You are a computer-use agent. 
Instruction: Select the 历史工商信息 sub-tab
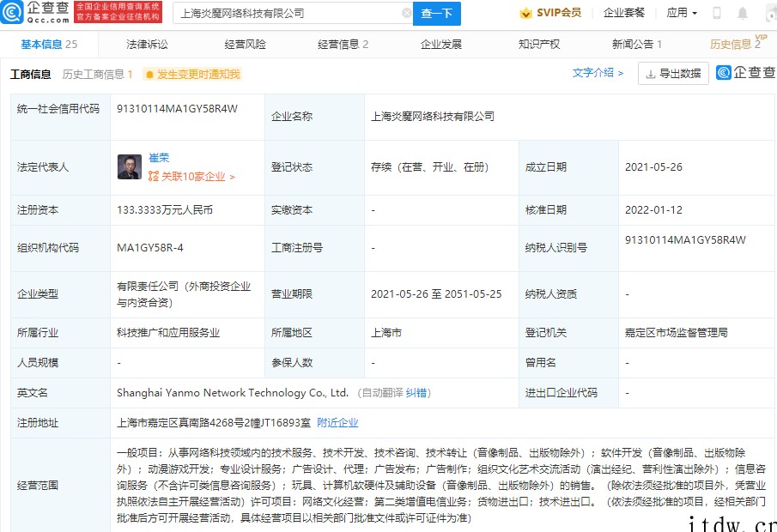coord(97,75)
